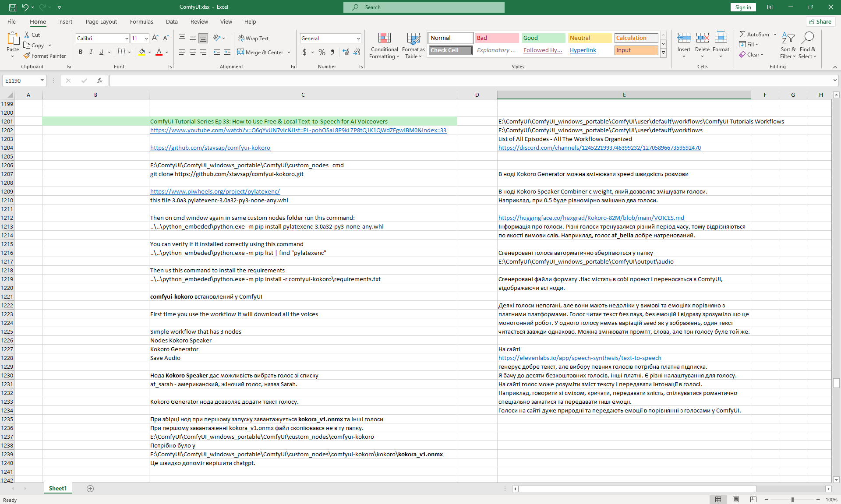Click the Sign in button
Screen dimensions: 841x504
click(743, 7)
